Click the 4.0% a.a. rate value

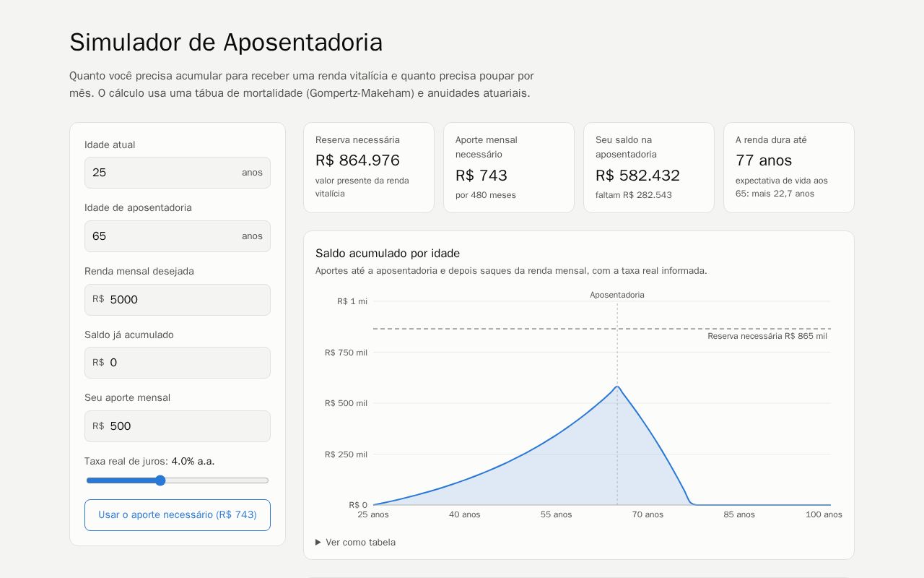[x=193, y=461]
